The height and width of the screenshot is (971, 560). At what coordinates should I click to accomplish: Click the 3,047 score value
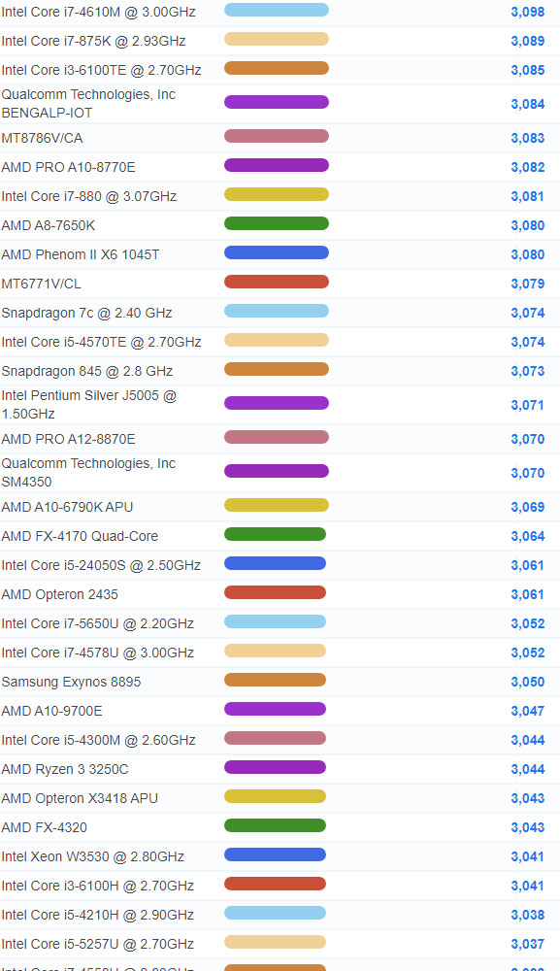click(528, 711)
